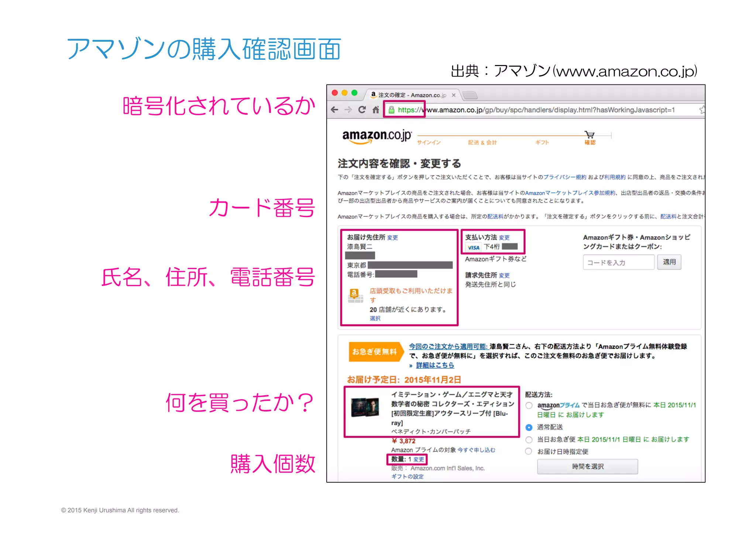Open the プライバシー規約 link

565,177
